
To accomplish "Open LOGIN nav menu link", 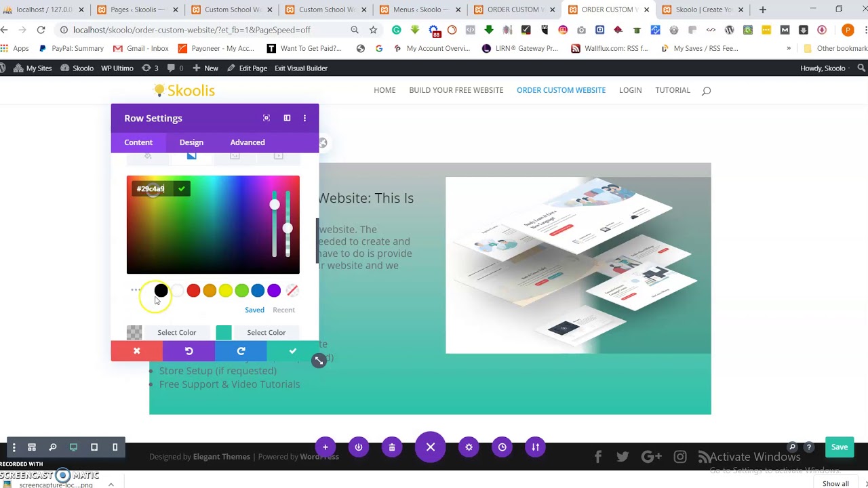I will (630, 90).
